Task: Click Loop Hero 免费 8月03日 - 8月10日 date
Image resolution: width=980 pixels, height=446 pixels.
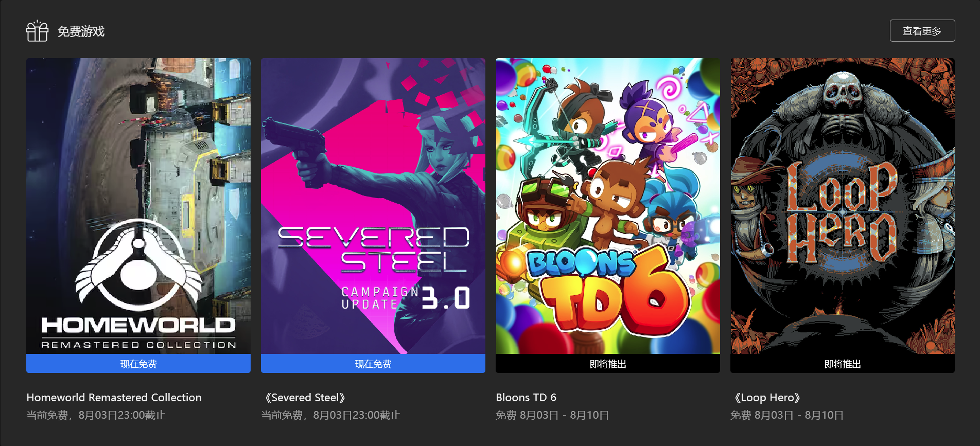Action: [787, 415]
